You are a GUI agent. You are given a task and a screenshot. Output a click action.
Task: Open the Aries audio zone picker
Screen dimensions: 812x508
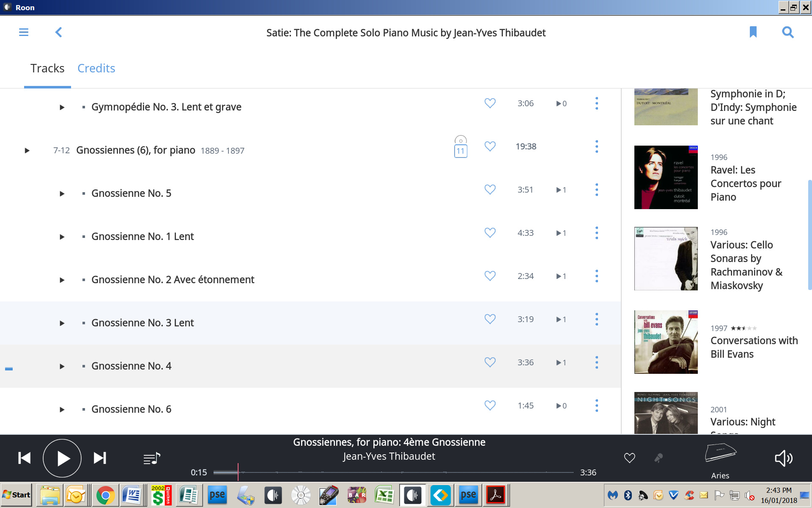pyautogui.click(x=720, y=461)
